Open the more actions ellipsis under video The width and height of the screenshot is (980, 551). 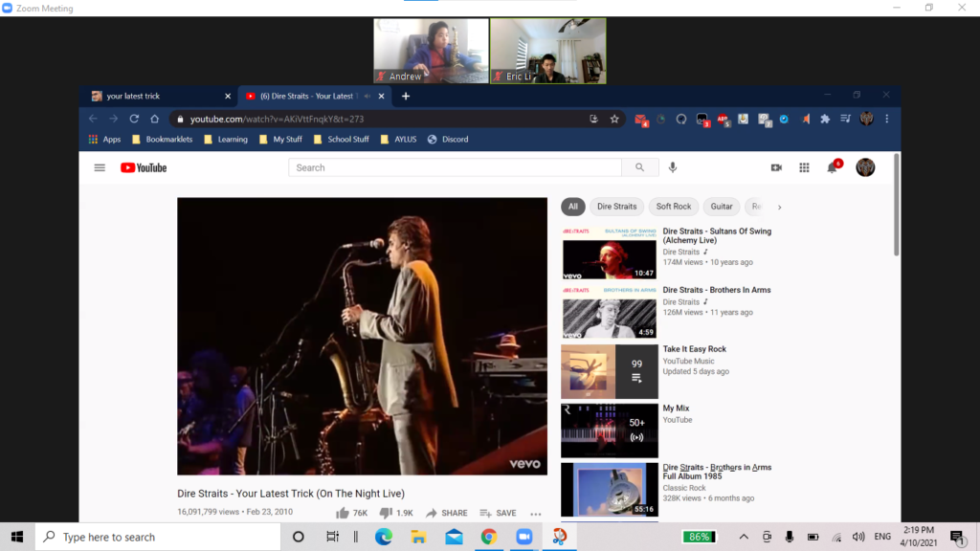[x=536, y=514]
